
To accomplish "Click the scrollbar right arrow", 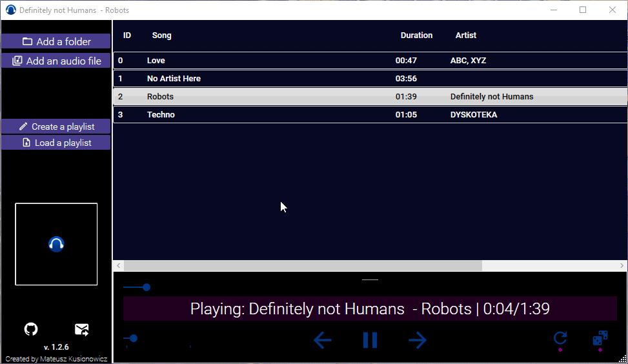I will coord(622,265).
